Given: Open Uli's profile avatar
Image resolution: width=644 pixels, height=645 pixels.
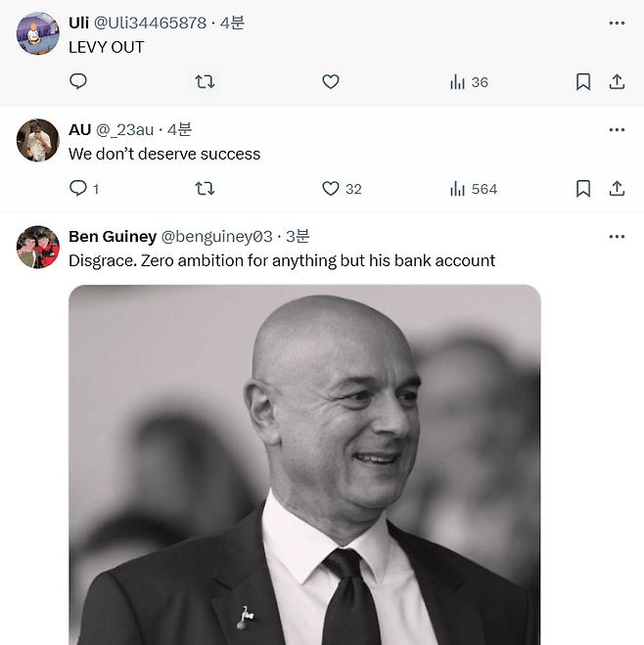Looking at the screenshot, I should 38,33.
